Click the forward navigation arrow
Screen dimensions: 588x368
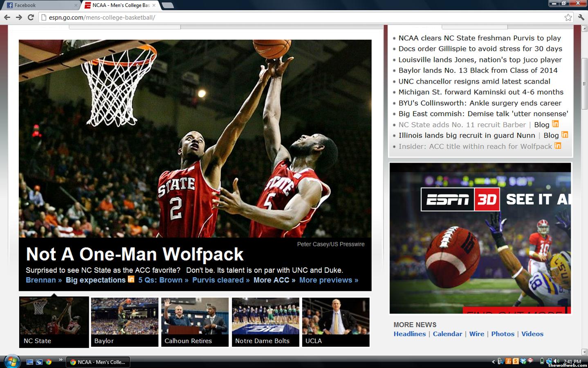(x=19, y=17)
